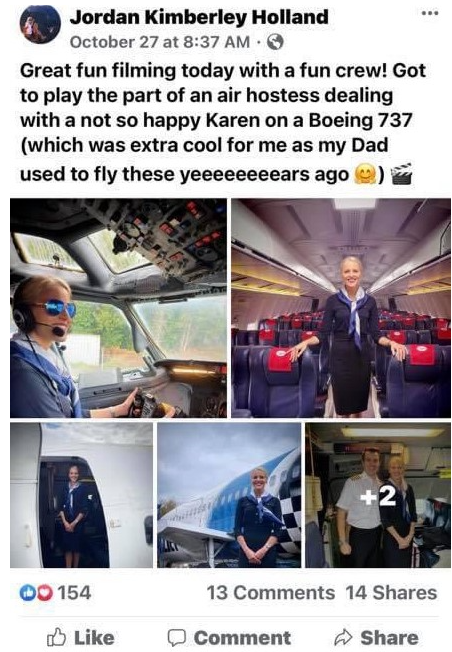This screenshot has width=452, height=652.
Task: Open the October 27 at 8:37 AM timestamp
Action: click(160, 42)
